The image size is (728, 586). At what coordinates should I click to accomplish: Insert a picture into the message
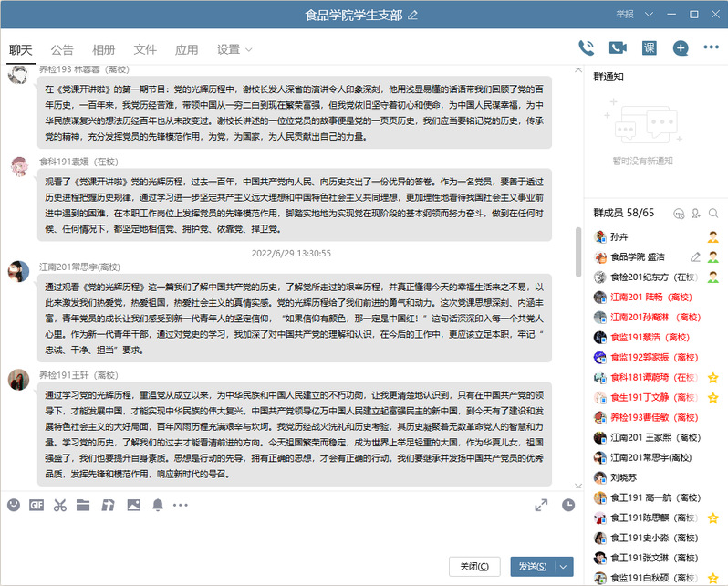tap(134, 505)
